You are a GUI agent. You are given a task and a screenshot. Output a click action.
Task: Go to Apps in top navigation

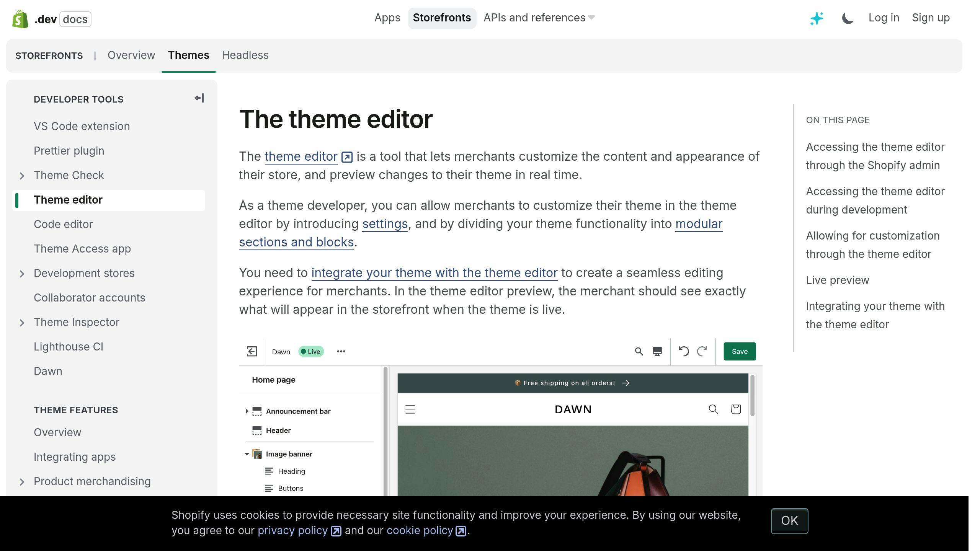(387, 18)
